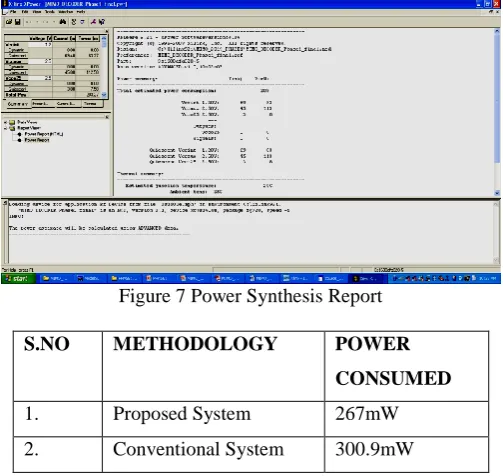This screenshot has height=476, width=503.
Task: Expand the Data Views tree node
Action: point(6,122)
